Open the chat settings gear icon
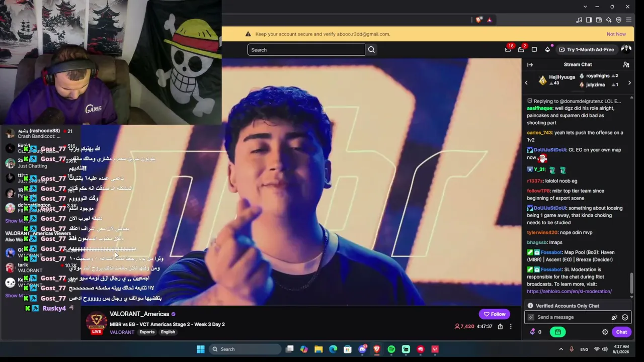The width and height of the screenshot is (644, 362). point(605,332)
